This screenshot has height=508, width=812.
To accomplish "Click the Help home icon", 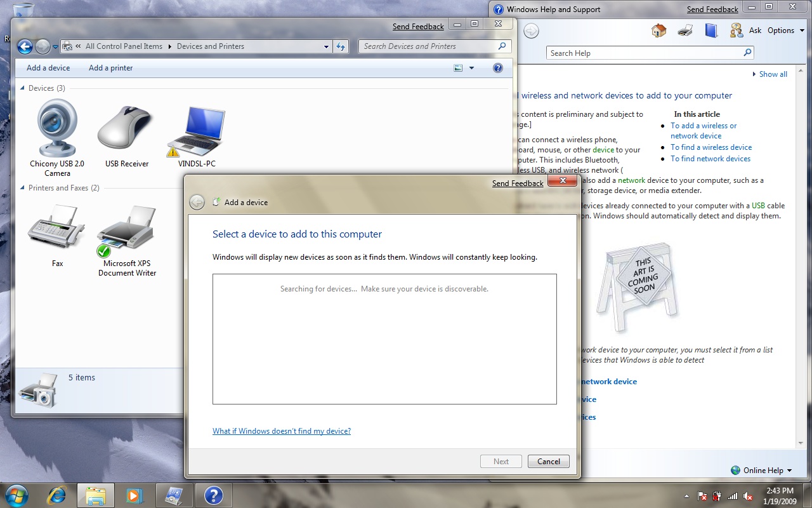I will tap(659, 30).
